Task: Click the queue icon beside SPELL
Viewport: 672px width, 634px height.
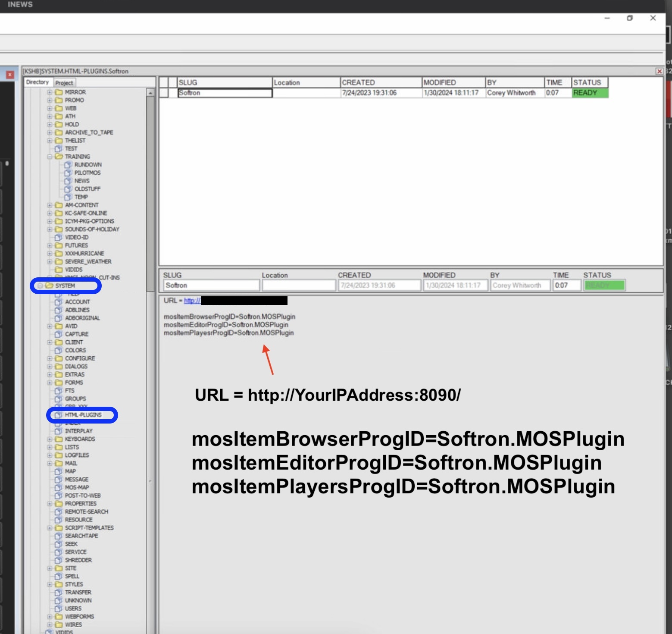Action: tap(59, 576)
